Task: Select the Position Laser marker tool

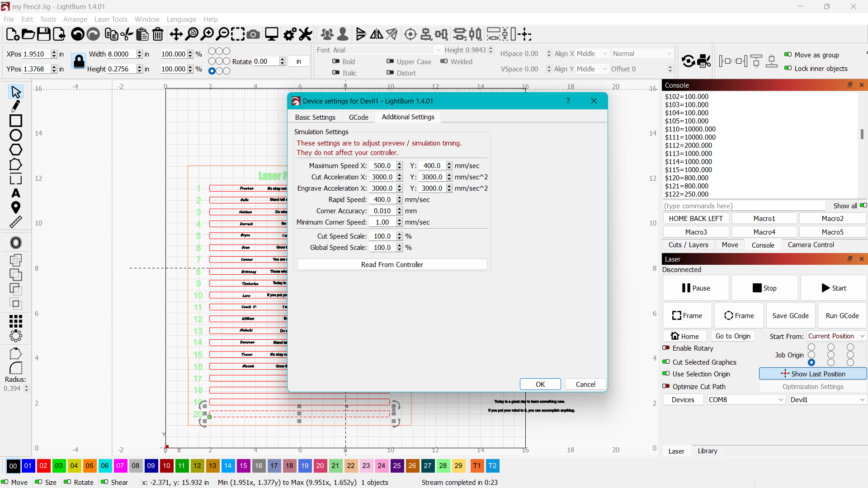Action: [x=16, y=207]
